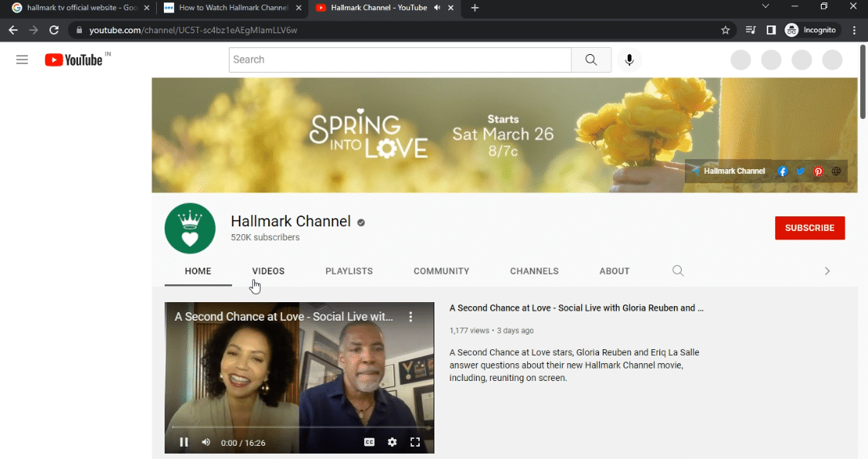Toggle closed captions on the video

(369, 442)
